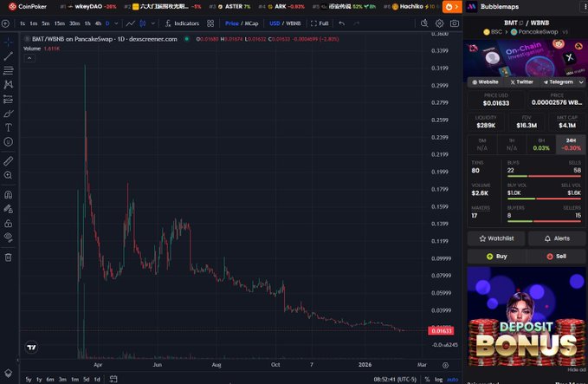588x384 pixels.
Task: Select the Text annotation tool
Action: 9,127
